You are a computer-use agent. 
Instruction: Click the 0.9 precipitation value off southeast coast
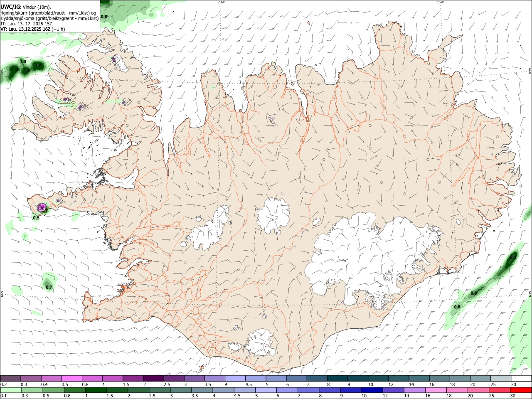[474, 293]
